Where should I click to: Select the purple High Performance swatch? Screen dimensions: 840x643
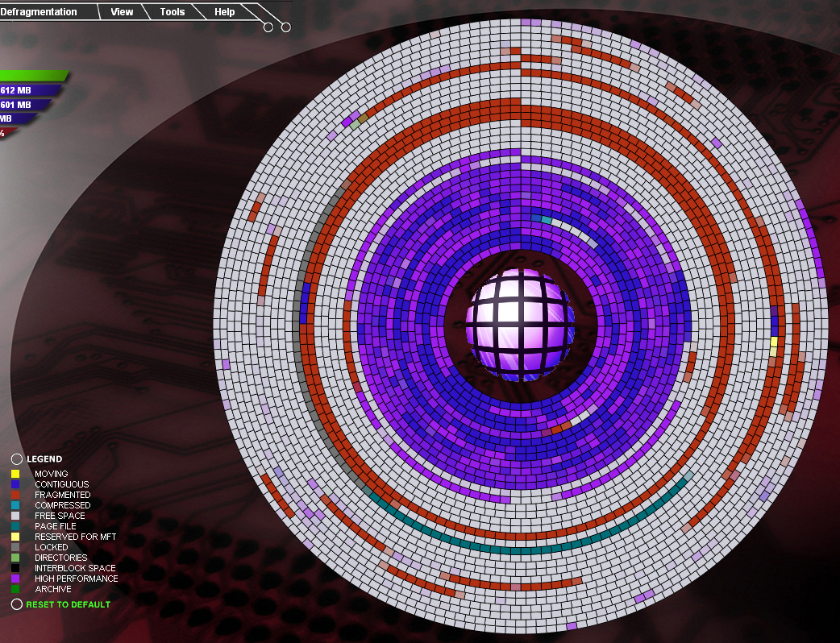(x=15, y=579)
